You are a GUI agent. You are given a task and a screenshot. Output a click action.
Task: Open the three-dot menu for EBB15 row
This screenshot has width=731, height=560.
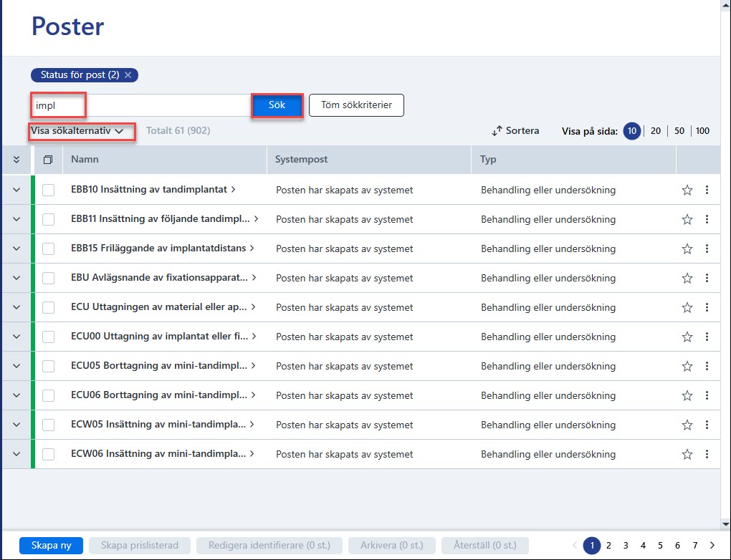click(707, 248)
